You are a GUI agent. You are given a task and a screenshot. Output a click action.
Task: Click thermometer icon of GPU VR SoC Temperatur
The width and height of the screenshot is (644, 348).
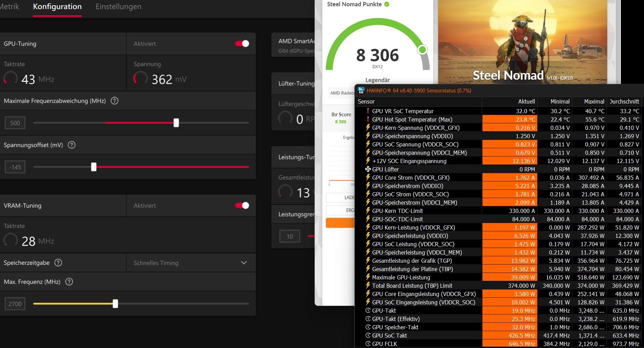368,111
